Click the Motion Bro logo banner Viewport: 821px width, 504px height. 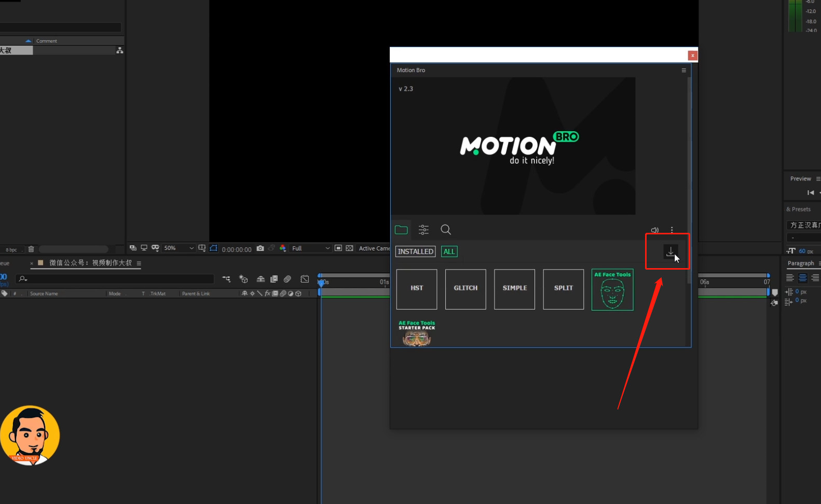[x=513, y=146]
